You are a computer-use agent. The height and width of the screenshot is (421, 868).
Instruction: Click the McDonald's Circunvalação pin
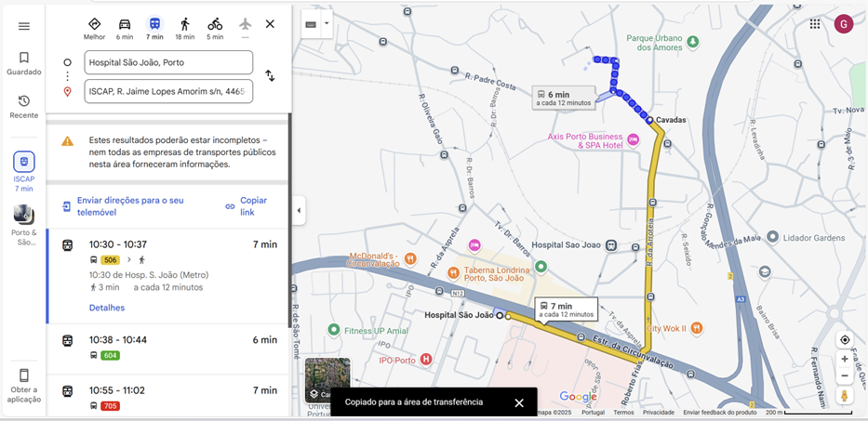coord(410,257)
